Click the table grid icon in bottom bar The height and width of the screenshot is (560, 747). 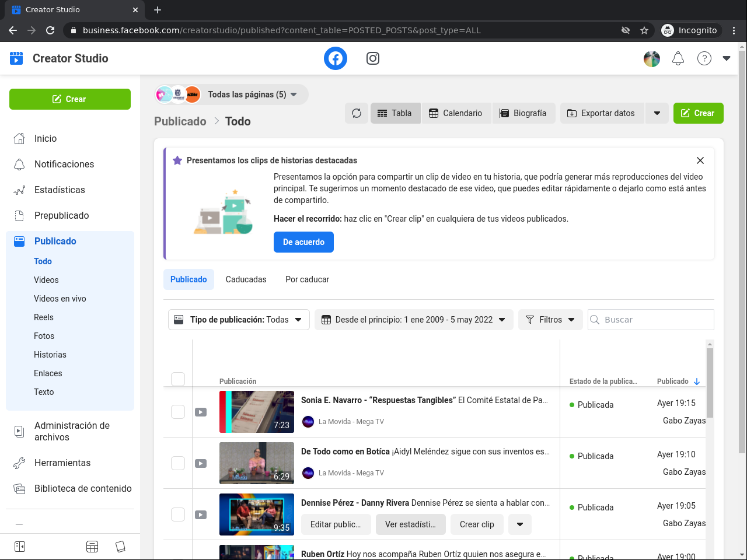(x=92, y=547)
